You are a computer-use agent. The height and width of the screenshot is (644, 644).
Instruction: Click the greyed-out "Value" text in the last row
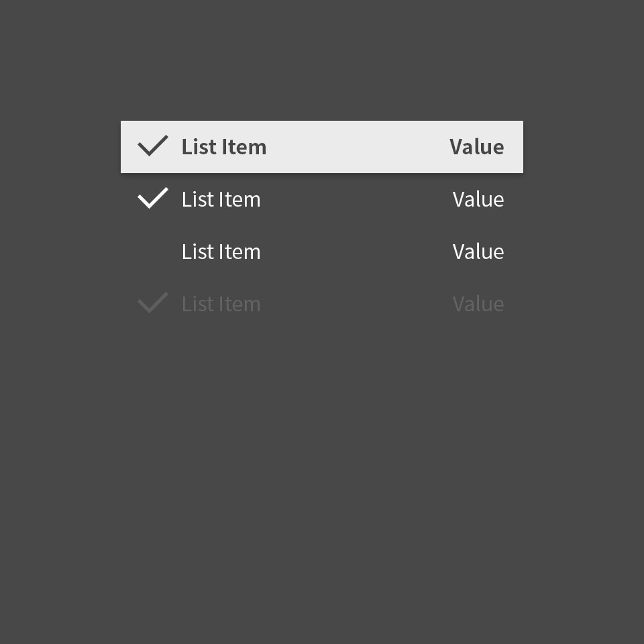click(x=478, y=304)
